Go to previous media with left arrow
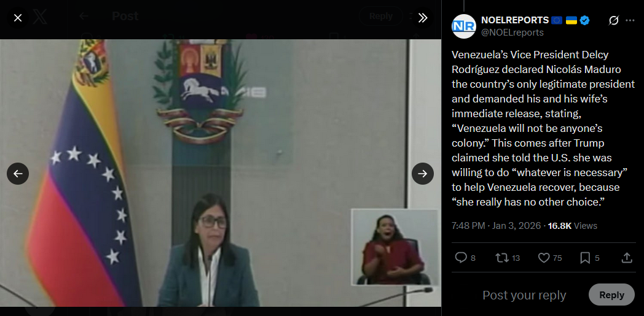The width and height of the screenshot is (644, 316). pyautogui.click(x=18, y=174)
